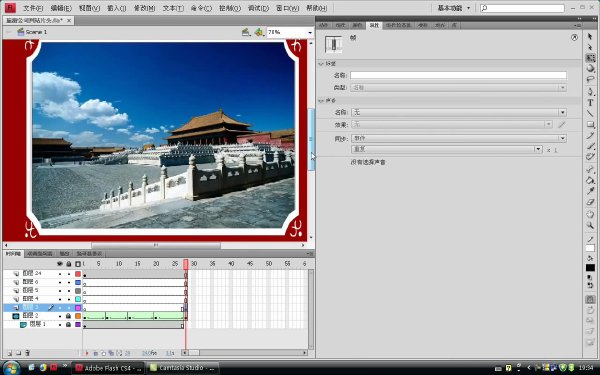This screenshot has width=600, height=375.
Task: Open the 帮助(H) menu
Action: click(x=316, y=8)
